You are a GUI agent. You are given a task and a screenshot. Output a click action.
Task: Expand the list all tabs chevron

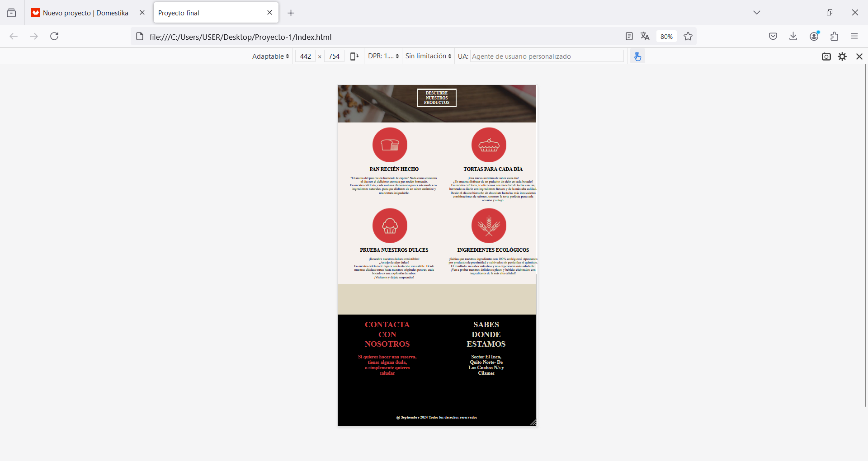tap(757, 13)
